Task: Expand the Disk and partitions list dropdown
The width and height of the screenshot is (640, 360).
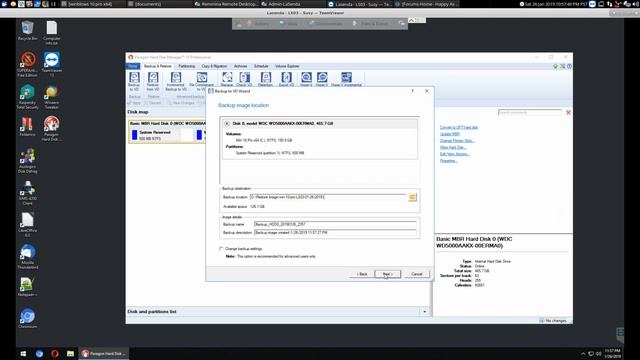Action: tap(424, 311)
